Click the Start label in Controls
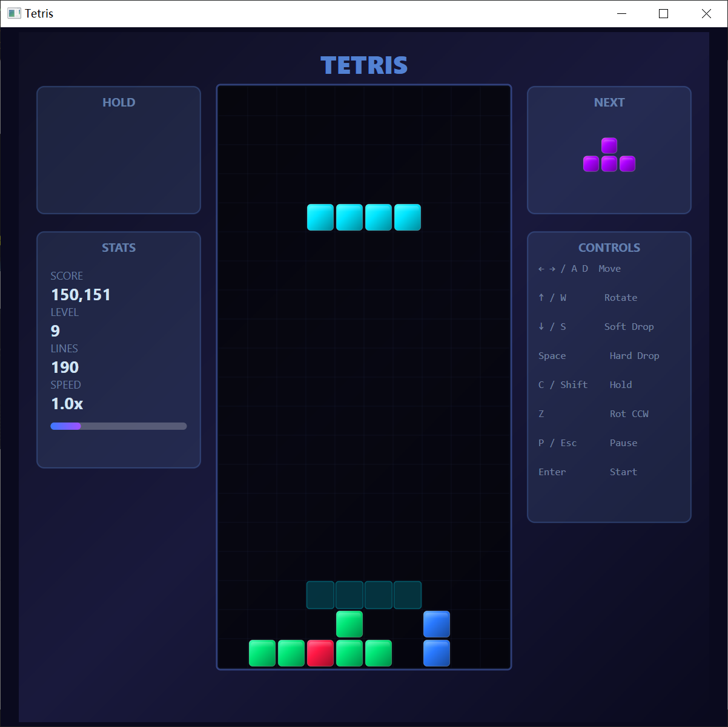The width and height of the screenshot is (728, 727). click(x=623, y=472)
